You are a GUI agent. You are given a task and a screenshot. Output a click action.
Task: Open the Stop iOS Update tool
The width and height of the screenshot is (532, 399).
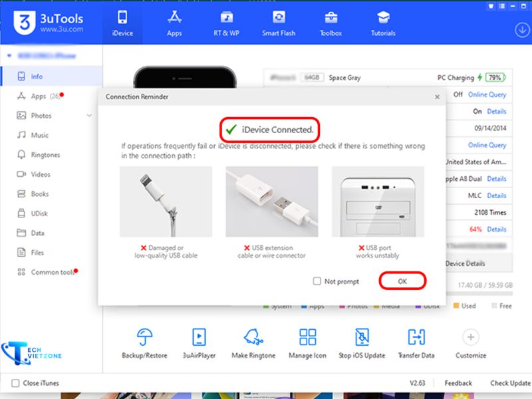click(x=362, y=343)
